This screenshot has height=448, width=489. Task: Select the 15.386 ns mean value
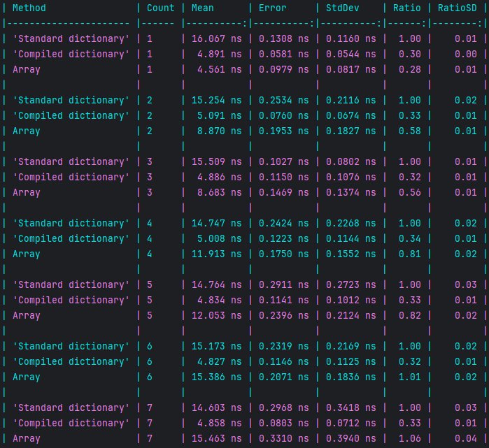click(216, 377)
